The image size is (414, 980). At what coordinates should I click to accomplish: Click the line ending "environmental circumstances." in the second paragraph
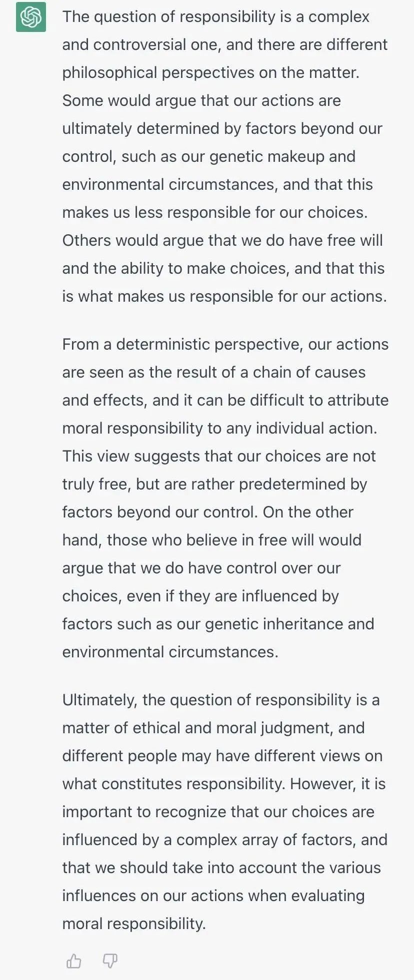170,652
